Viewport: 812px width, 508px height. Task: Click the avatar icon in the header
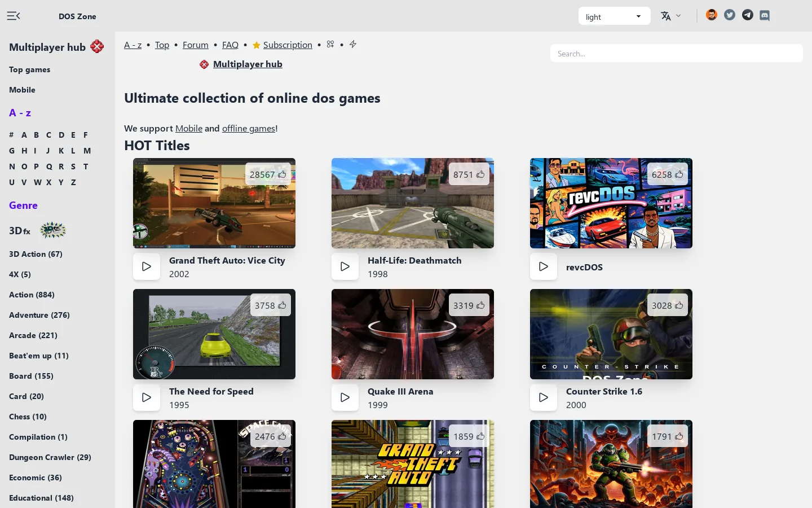click(x=712, y=15)
